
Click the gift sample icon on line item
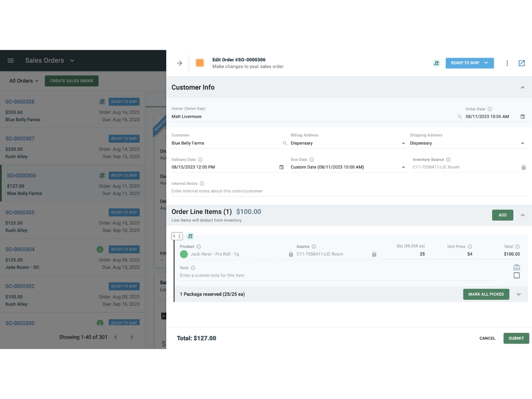point(516,267)
